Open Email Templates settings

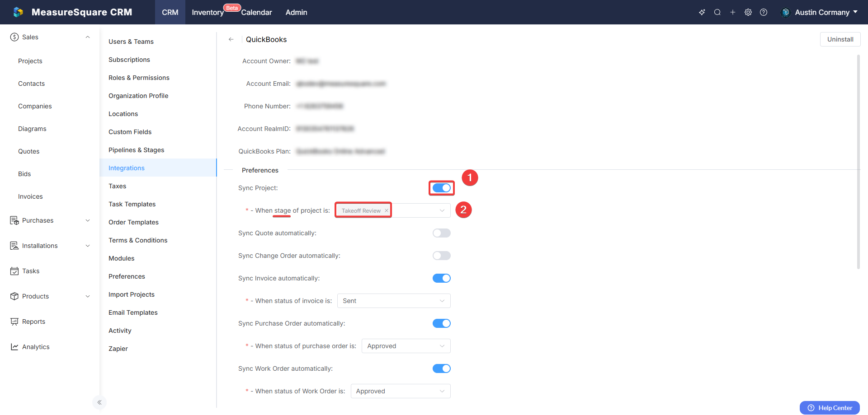click(x=133, y=312)
